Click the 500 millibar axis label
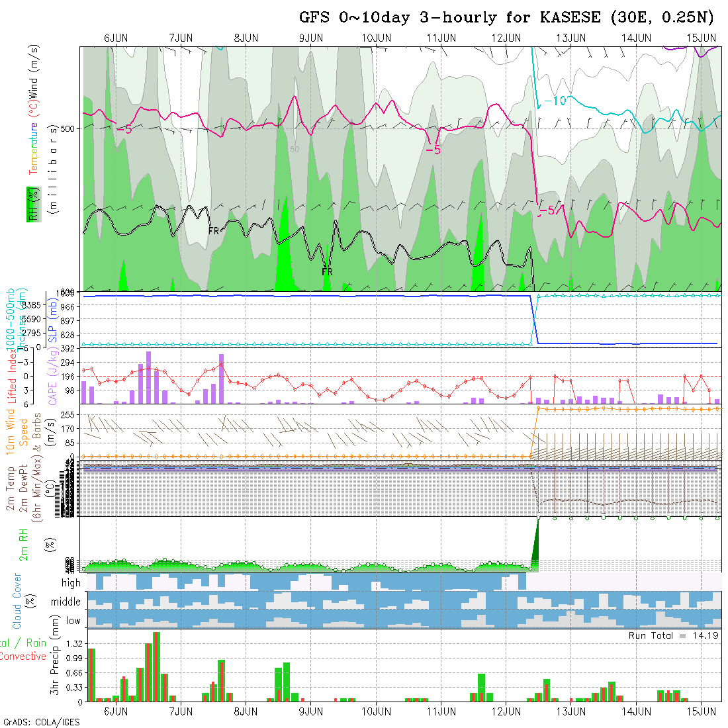This screenshot has width=728, height=728. click(x=68, y=128)
